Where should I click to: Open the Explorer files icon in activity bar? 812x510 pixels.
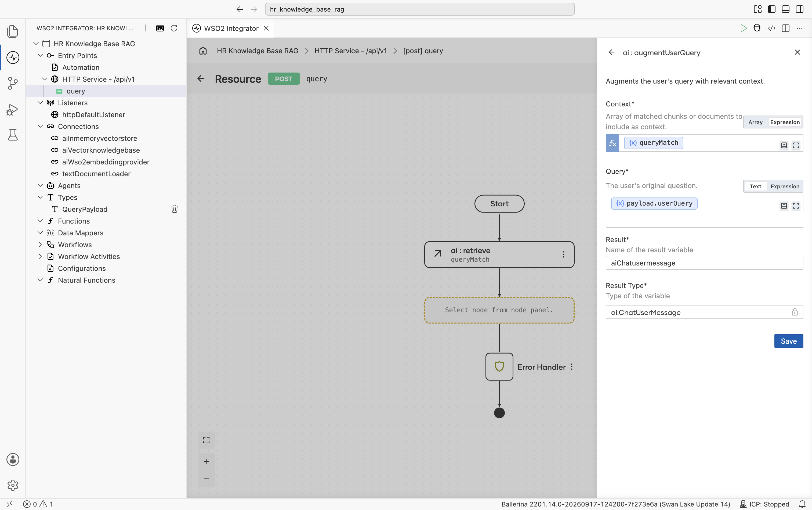[12, 31]
